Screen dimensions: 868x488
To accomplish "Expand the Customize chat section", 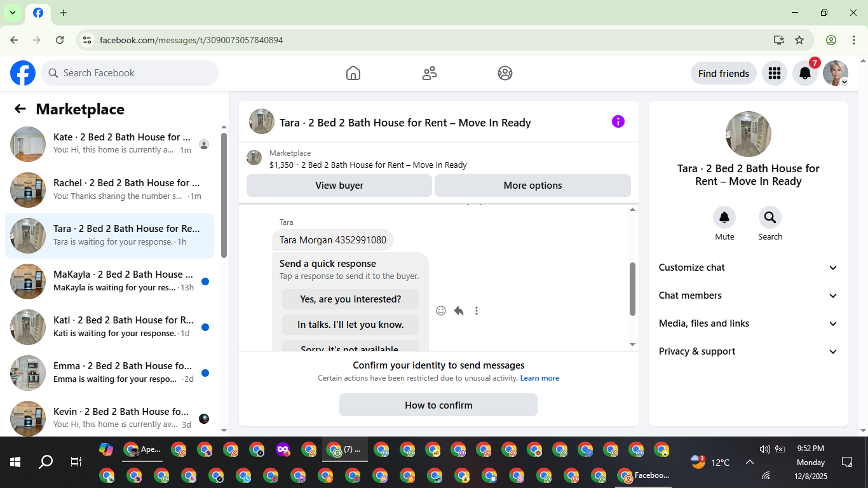I will [x=749, y=268].
